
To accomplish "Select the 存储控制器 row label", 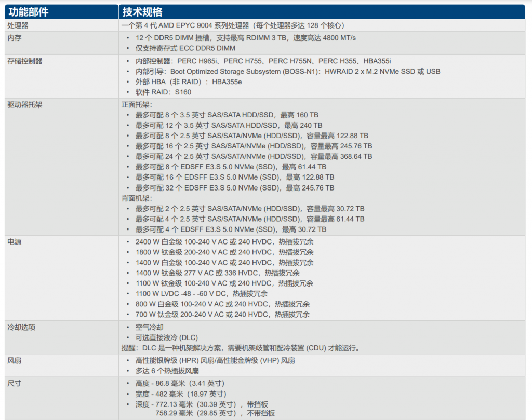I will (24, 61).
